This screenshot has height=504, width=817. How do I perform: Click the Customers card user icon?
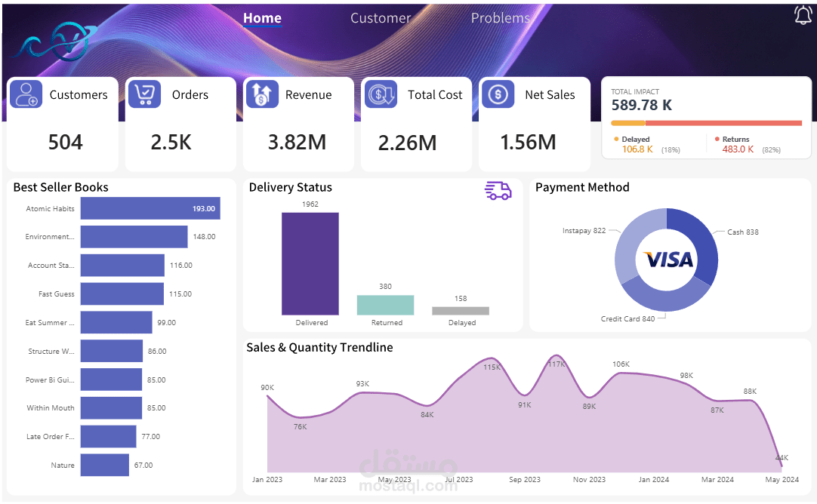pos(26,94)
